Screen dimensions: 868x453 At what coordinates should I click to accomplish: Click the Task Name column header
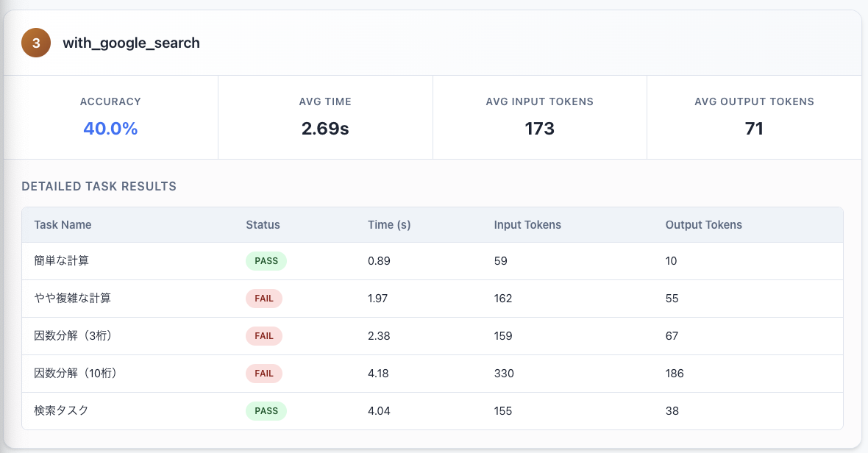[63, 225]
